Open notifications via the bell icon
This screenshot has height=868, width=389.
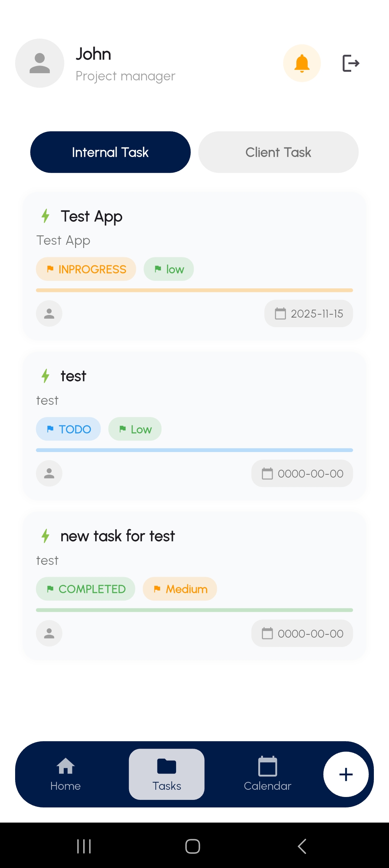click(x=302, y=63)
